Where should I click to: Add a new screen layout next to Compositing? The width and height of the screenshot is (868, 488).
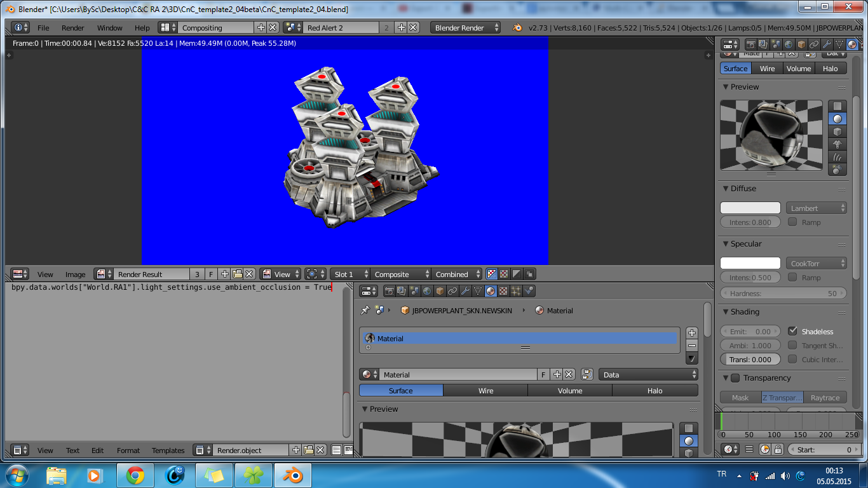261,28
